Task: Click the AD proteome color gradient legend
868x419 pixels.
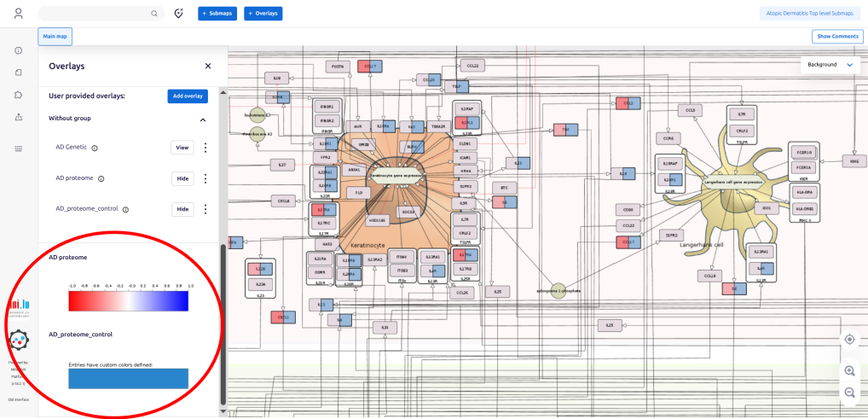Action: (x=129, y=301)
